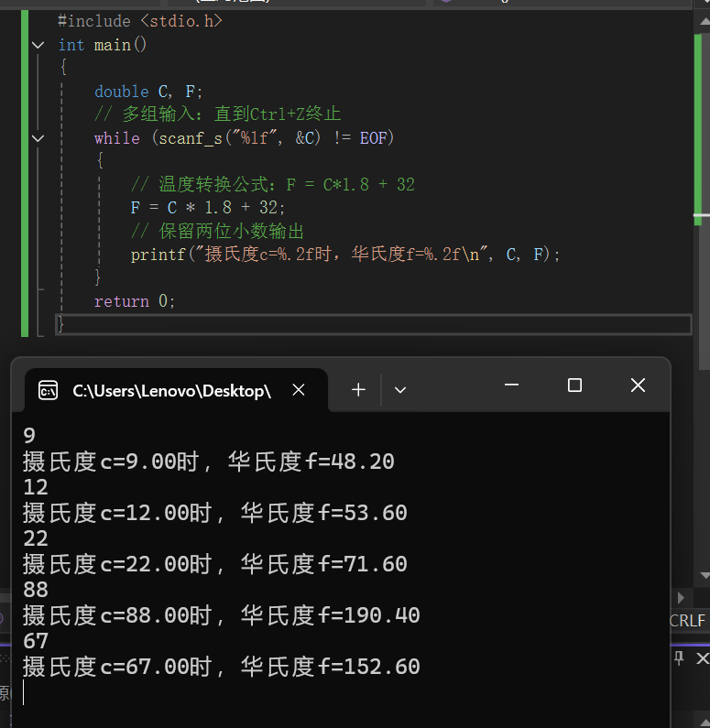Click the 'return 0;' line
Screen dimensions: 710x728
pyautogui.click(x=135, y=301)
